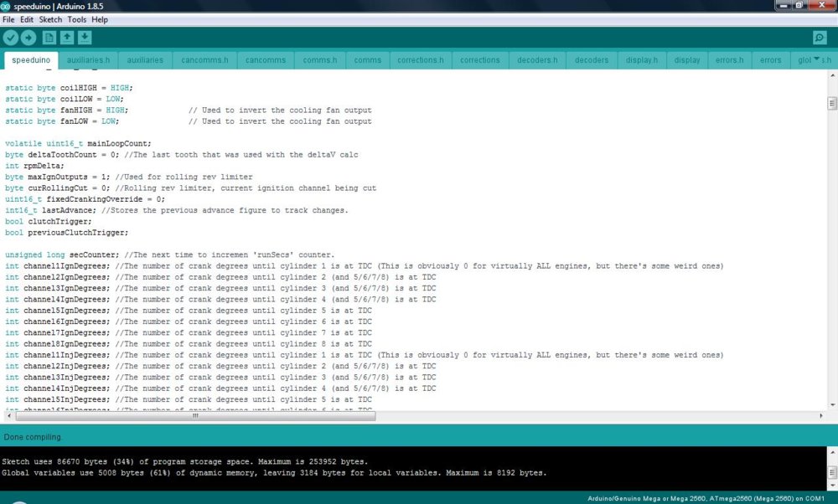Image resolution: width=838 pixels, height=504 pixels.
Task: Open a sketch with the Open icon
Action: 67,38
